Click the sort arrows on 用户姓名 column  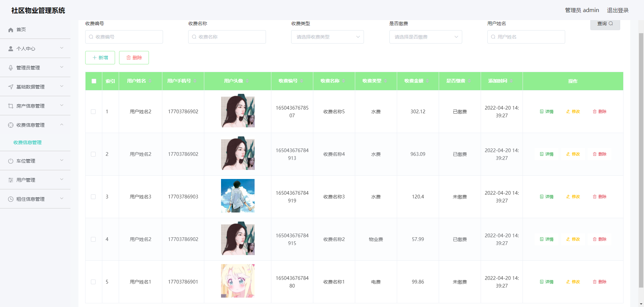[x=150, y=81]
